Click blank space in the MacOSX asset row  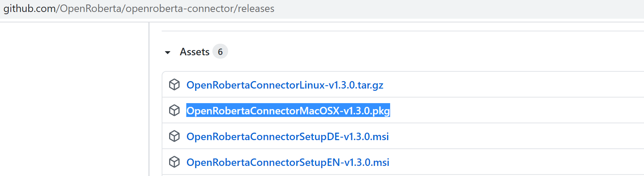(x=517, y=111)
